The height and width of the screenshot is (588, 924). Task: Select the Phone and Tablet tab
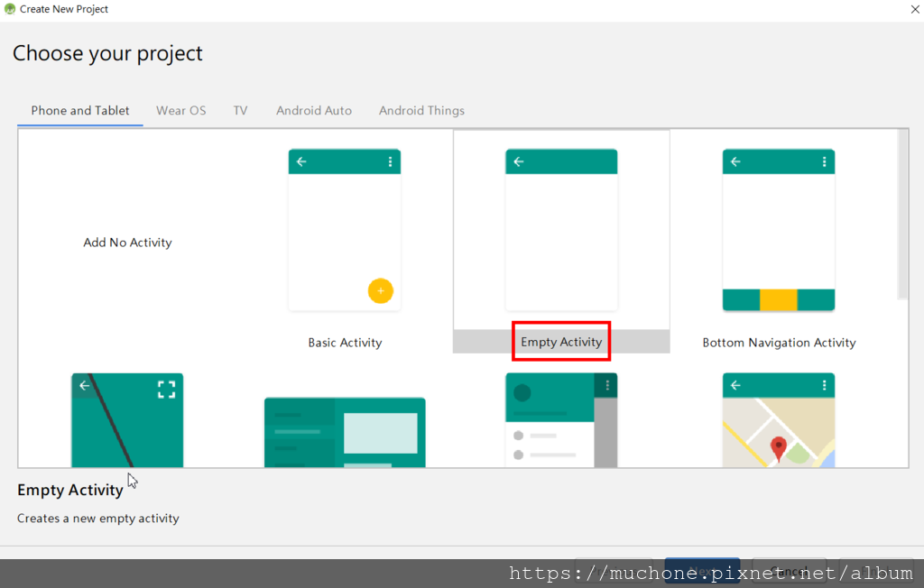79,110
